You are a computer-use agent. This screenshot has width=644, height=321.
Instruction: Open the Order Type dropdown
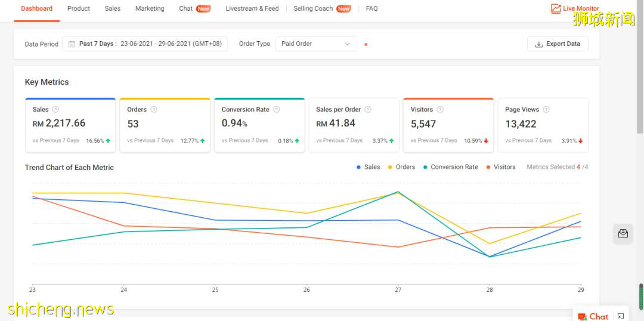pos(316,44)
